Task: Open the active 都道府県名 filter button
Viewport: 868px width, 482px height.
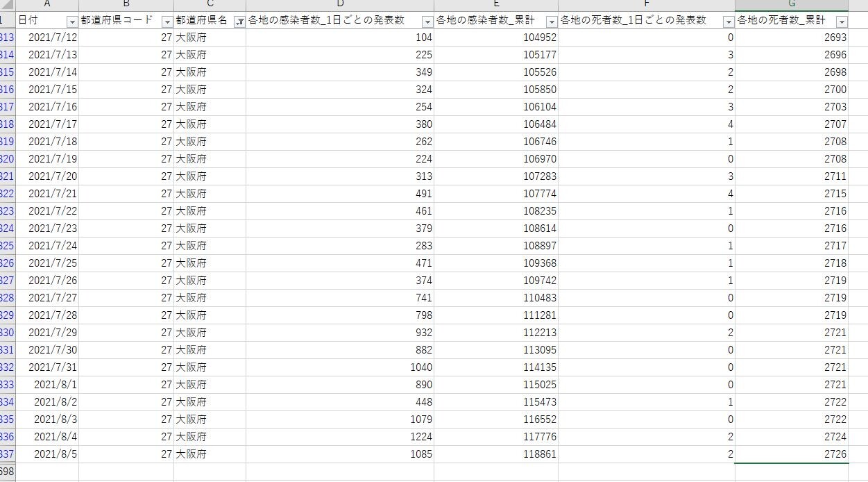Action: pyautogui.click(x=239, y=22)
